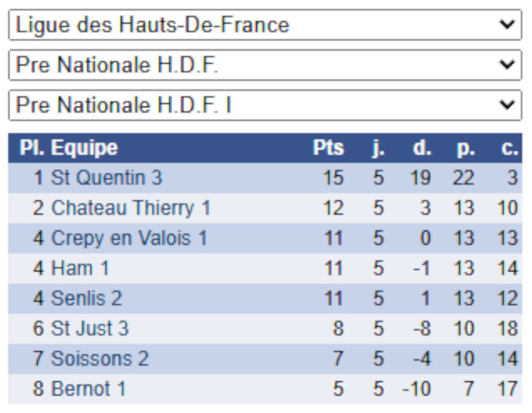532x413 pixels.
Task: Open the St Just 3 team
Action: [x=90, y=329]
